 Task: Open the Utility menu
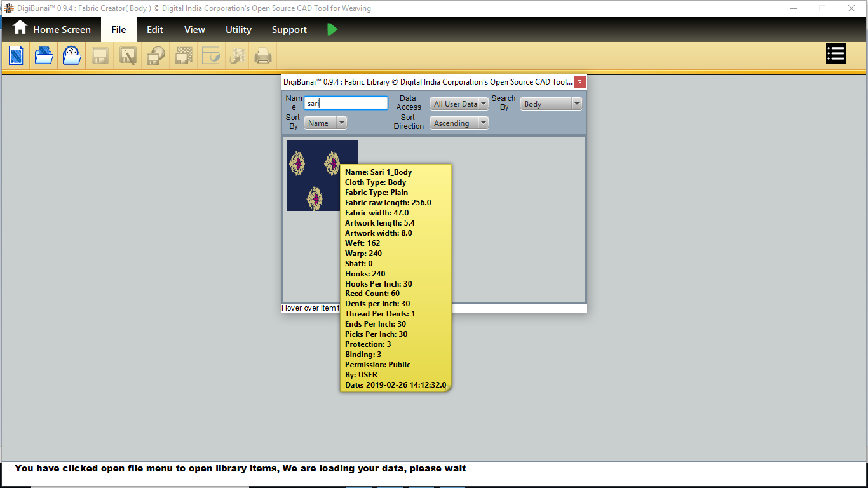[x=238, y=30]
